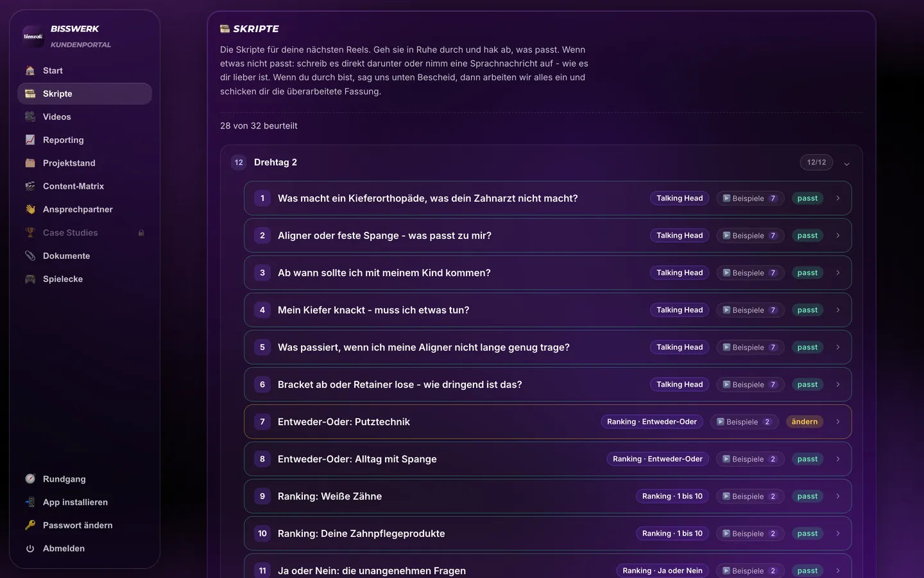
Task: Click title "Ja oder Nein: die unangenehmen Fragen"
Action: pos(372,571)
